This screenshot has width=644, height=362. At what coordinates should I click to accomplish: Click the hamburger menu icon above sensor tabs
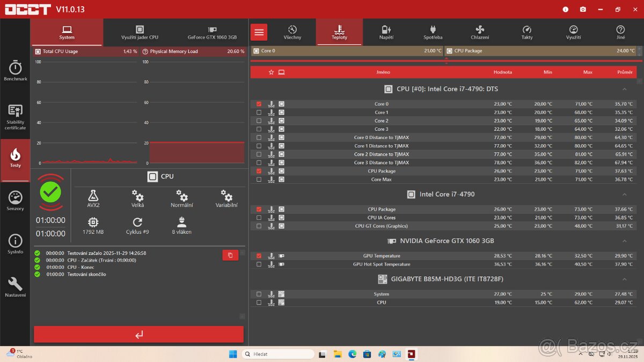point(259,32)
